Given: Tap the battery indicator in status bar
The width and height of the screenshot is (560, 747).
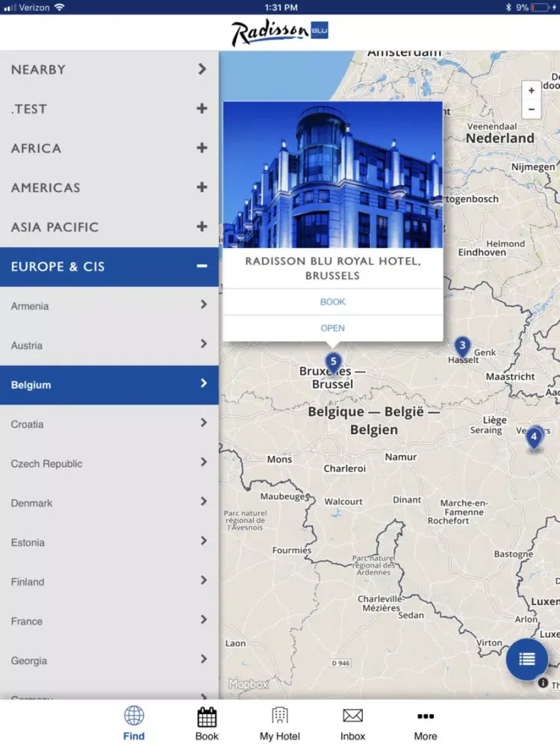Looking at the screenshot, I should 540,7.
